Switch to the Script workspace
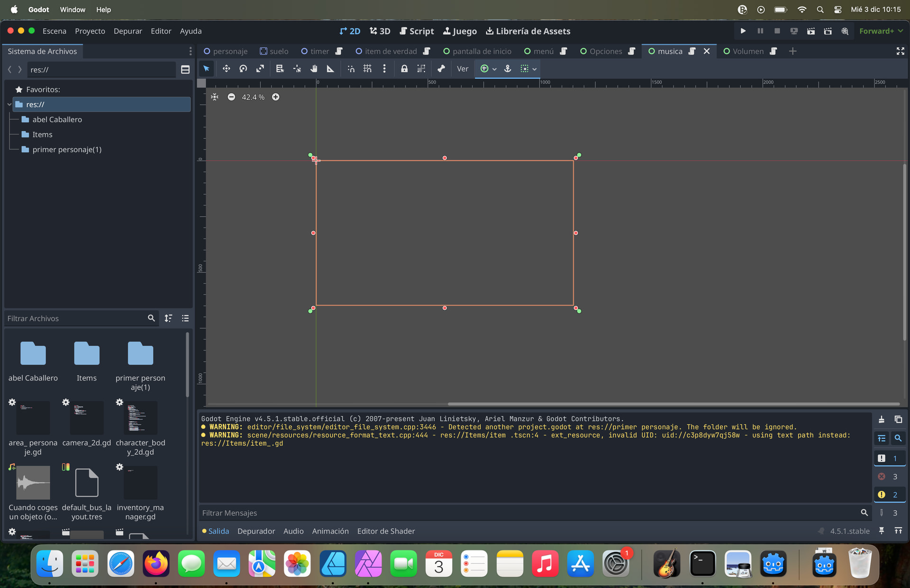This screenshot has width=910, height=588. [x=417, y=31]
